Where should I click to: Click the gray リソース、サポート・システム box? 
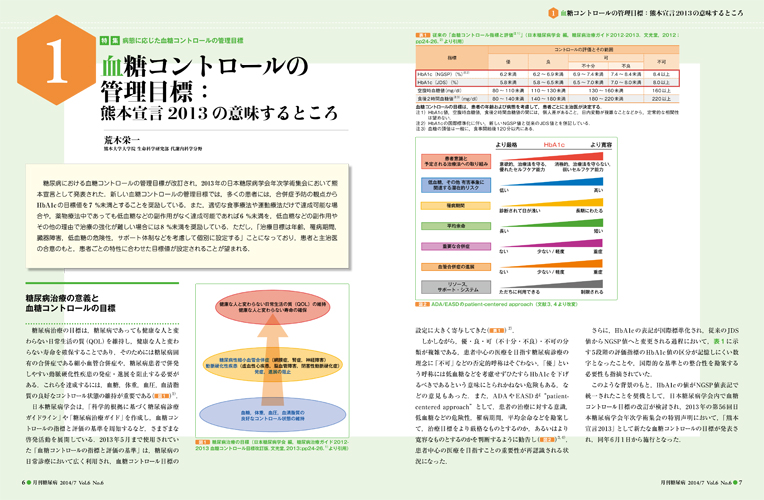click(x=456, y=287)
